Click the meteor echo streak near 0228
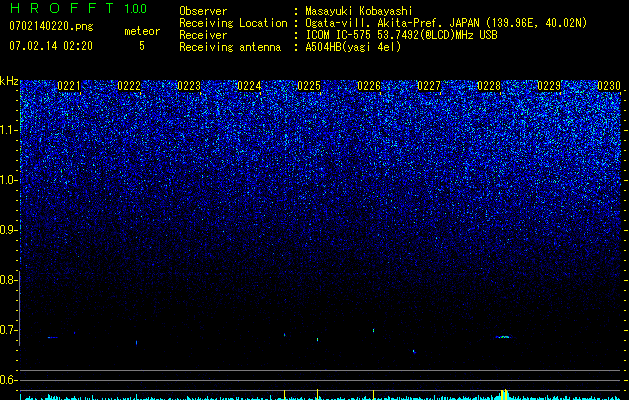The height and width of the screenshot is (400, 629). 503,337
